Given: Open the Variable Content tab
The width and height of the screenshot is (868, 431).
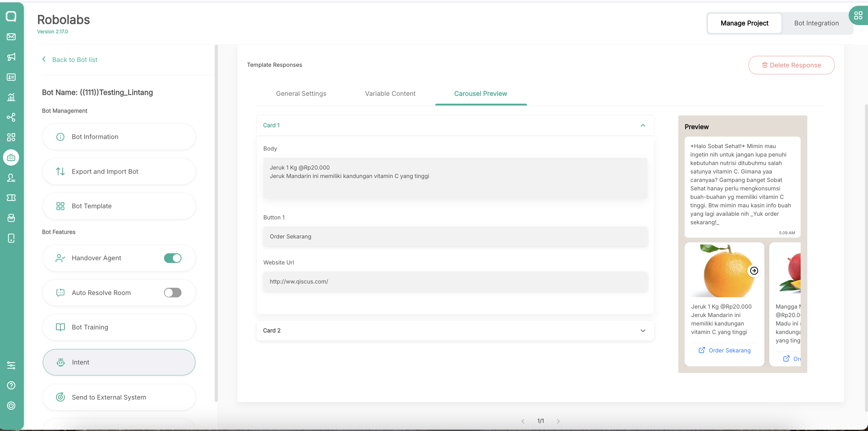Looking at the screenshot, I should [390, 94].
